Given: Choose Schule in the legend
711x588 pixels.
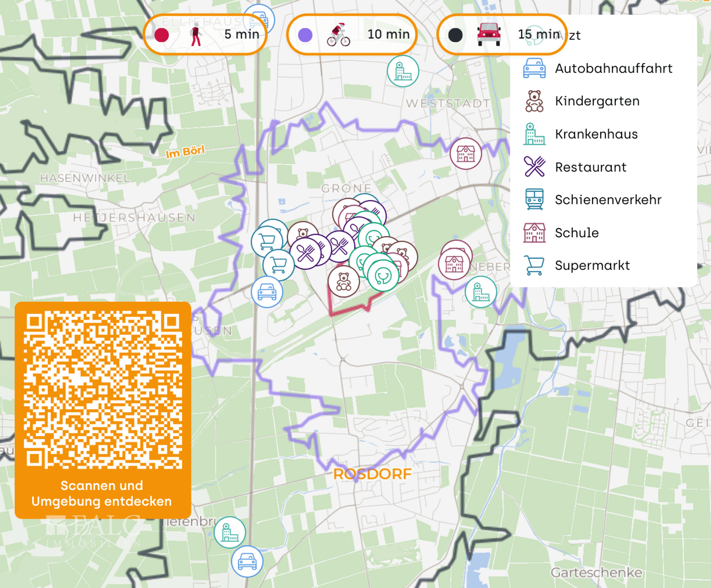Looking at the screenshot, I should (x=561, y=233).
